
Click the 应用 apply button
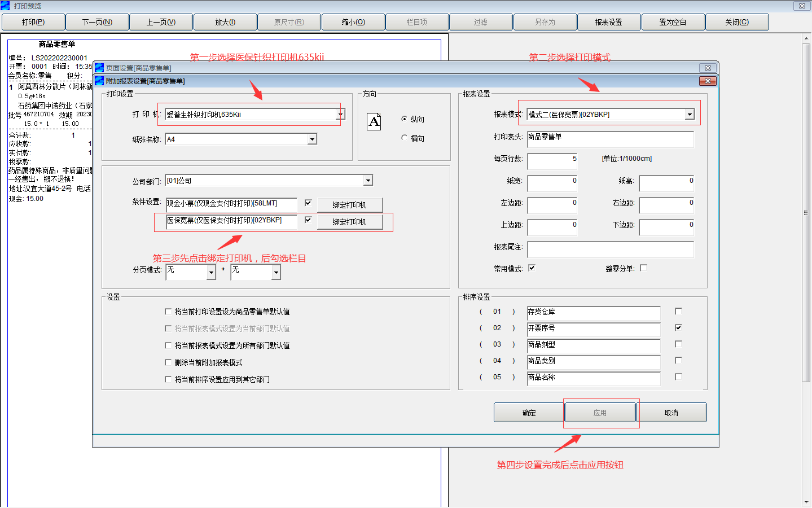tap(600, 413)
